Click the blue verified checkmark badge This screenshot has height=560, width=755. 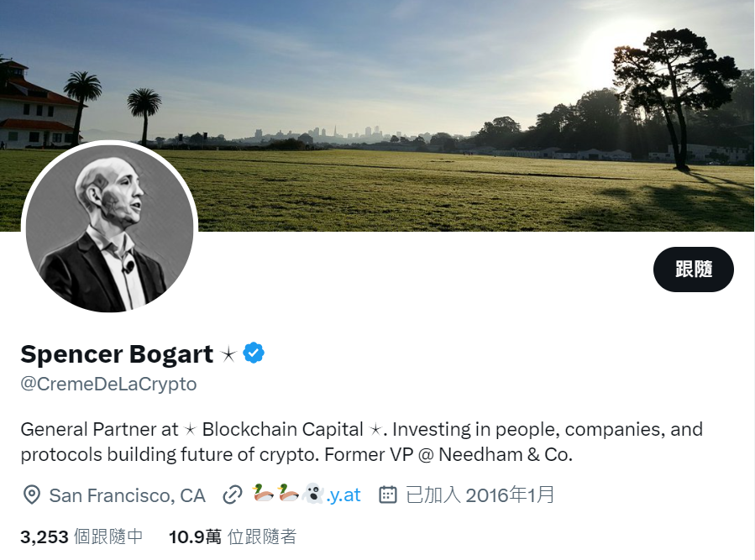coord(254,353)
